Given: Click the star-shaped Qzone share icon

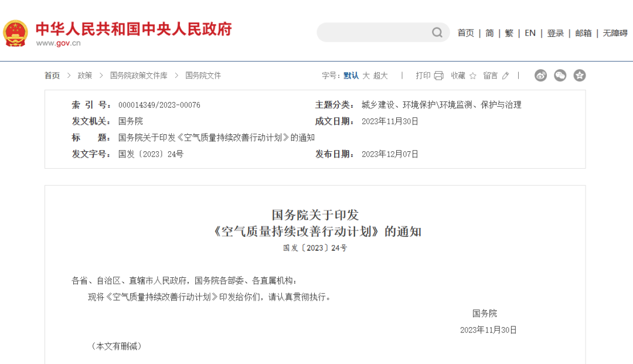Looking at the screenshot, I should pyautogui.click(x=580, y=76).
